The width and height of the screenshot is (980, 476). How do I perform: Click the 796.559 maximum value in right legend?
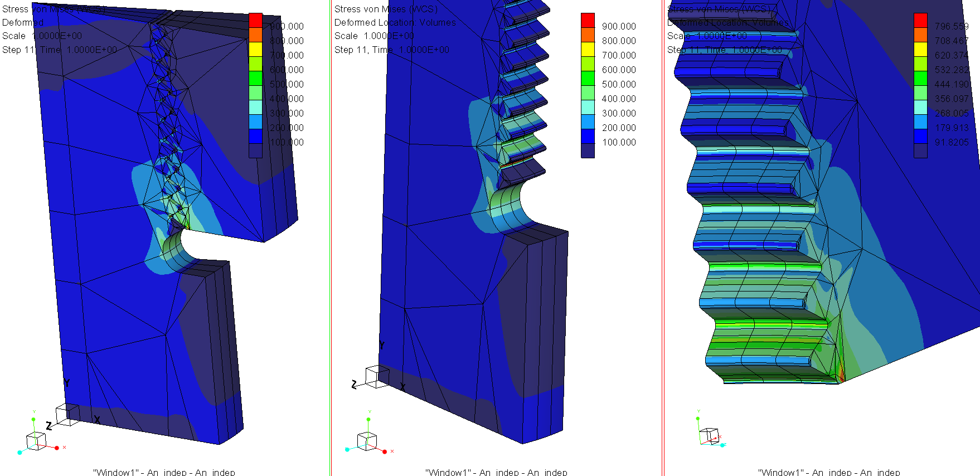point(952,26)
